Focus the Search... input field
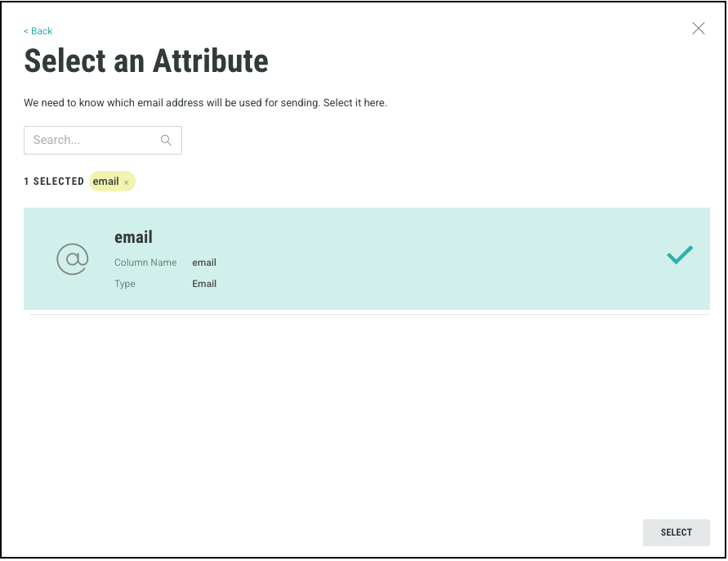 pyautogui.click(x=92, y=140)
